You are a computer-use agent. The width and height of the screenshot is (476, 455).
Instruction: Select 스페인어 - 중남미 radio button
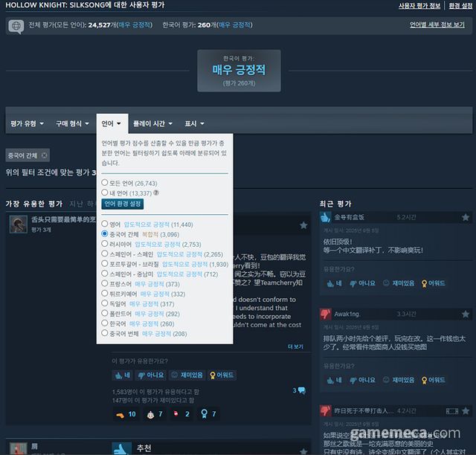[x=105, y=274]
